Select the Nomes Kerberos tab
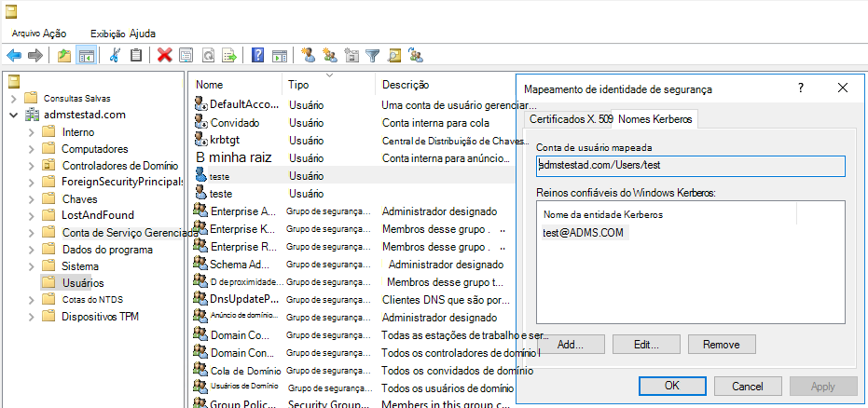The image size is (868, 408). (654, 119)
